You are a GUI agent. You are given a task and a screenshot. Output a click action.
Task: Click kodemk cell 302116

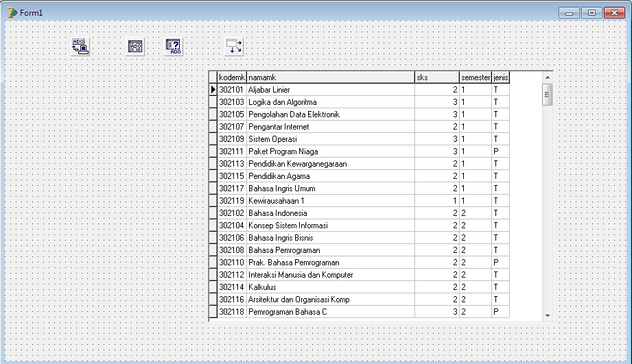point(232,300)
